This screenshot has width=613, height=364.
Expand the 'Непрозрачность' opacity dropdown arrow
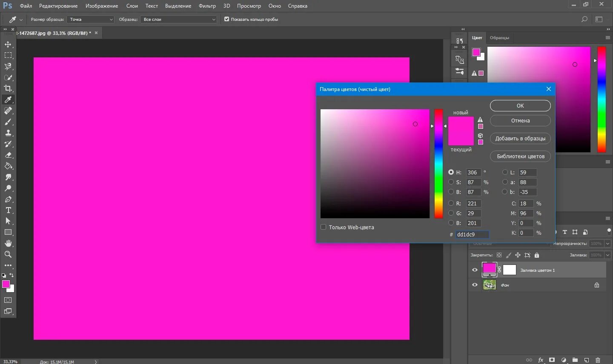607,244
